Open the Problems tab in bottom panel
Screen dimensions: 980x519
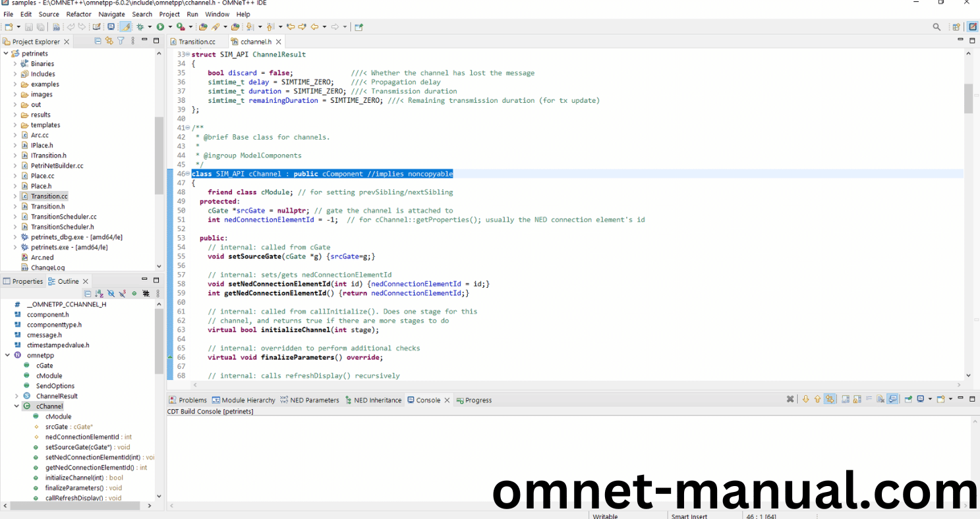tap(192, 400)
